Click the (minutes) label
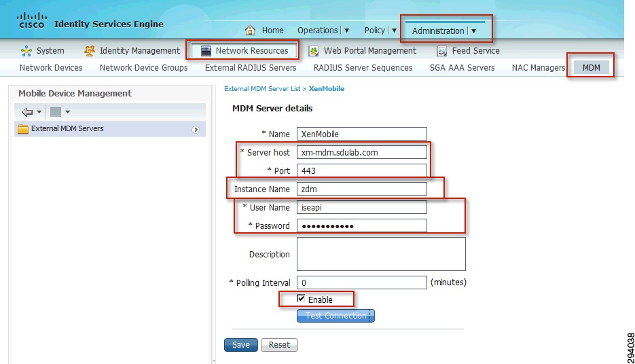The width and height of the screenshot is (635, 364). [x=448, y=283]
